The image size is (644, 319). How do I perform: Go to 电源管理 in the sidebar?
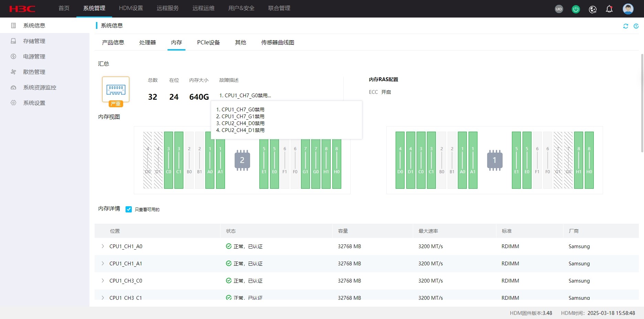[34, 56]
